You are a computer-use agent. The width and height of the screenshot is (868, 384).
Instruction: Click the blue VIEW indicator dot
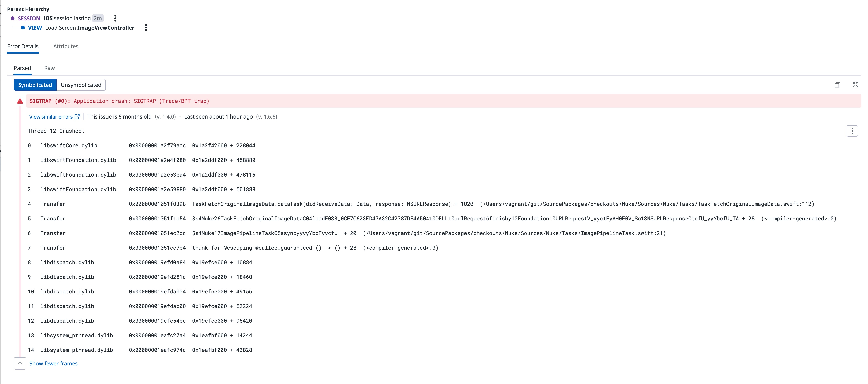(23, 28)
